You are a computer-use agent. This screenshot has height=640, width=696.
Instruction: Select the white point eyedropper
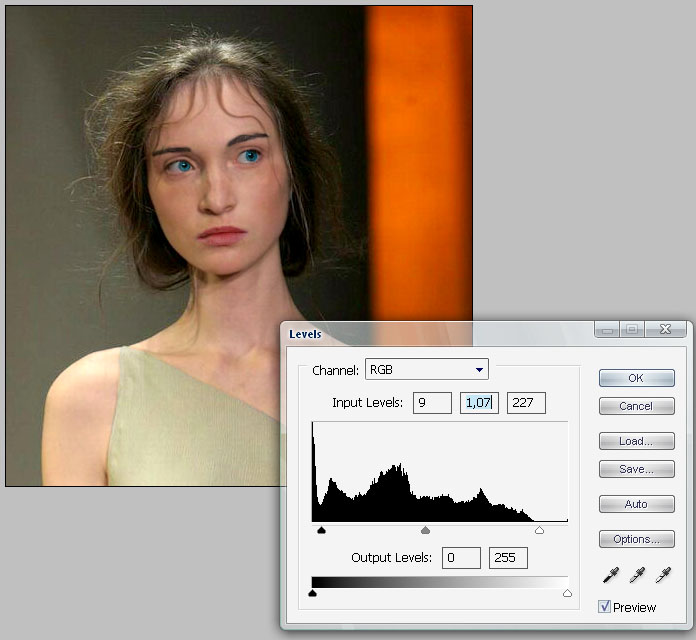point(663,575)
